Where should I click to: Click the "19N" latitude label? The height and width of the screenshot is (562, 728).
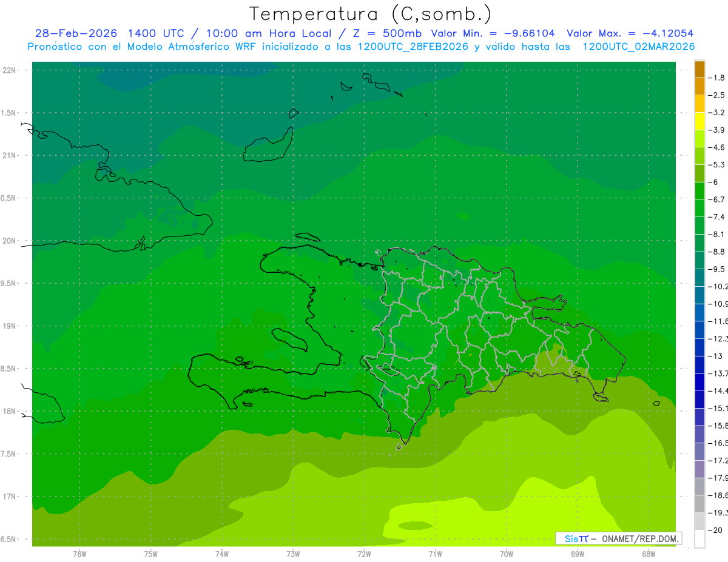pyautogui.click(x=9, y=326)
